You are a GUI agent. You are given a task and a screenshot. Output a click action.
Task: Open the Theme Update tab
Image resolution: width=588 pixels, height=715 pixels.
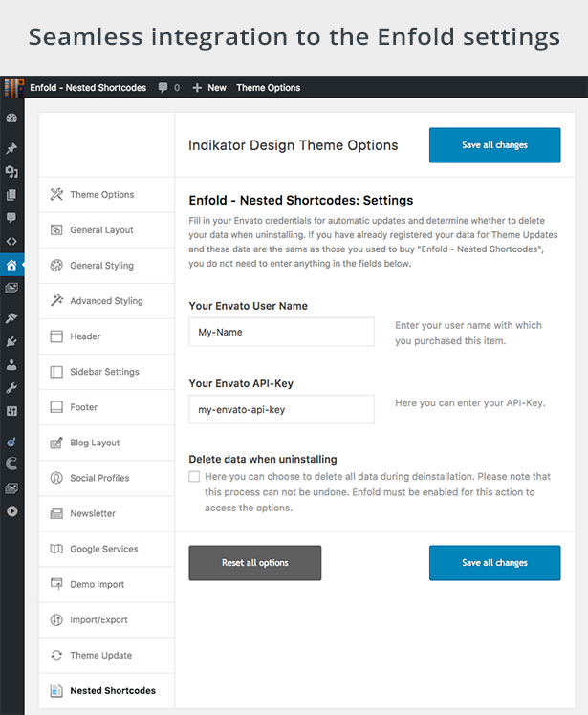pyautogui.click(x=107, y=656)
